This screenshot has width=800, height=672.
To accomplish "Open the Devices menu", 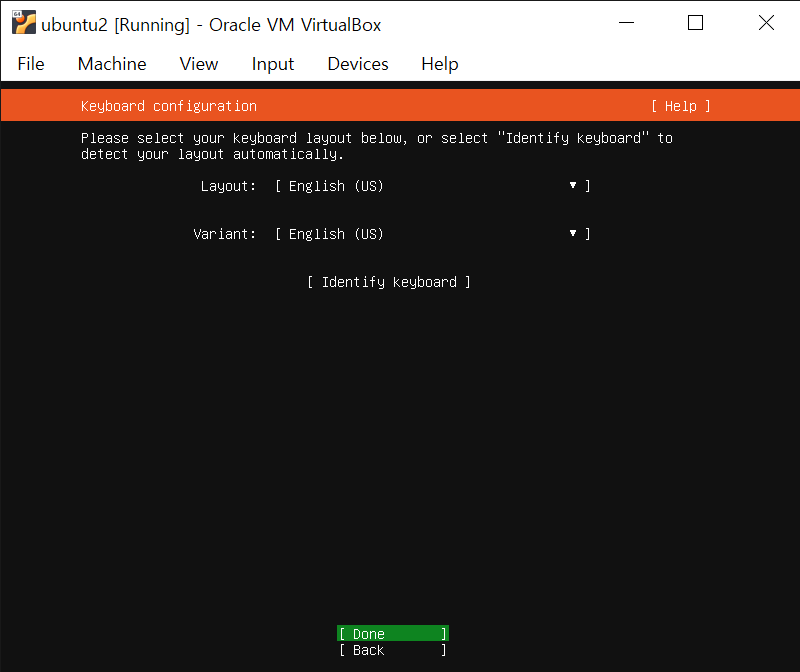I will [x=357, y=64].
